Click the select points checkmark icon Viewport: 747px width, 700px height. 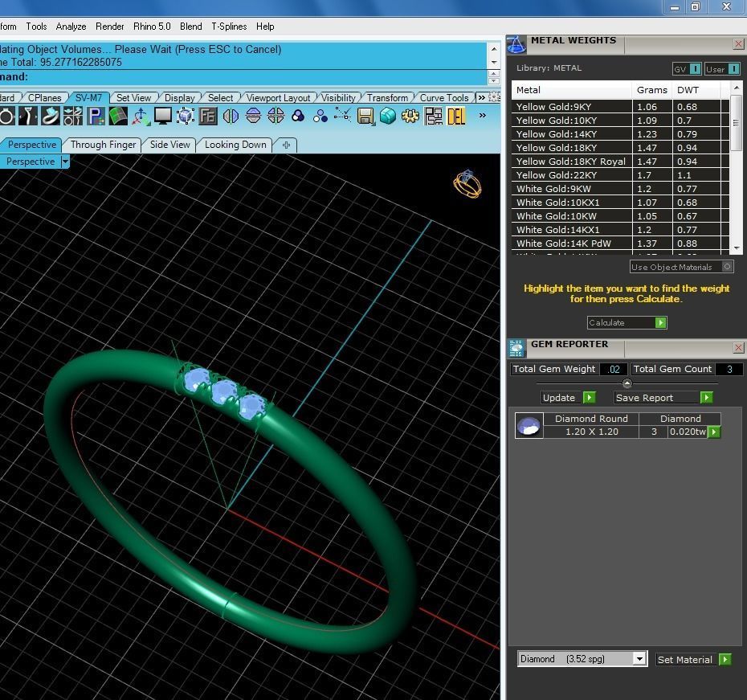click(x=343, y=116)
